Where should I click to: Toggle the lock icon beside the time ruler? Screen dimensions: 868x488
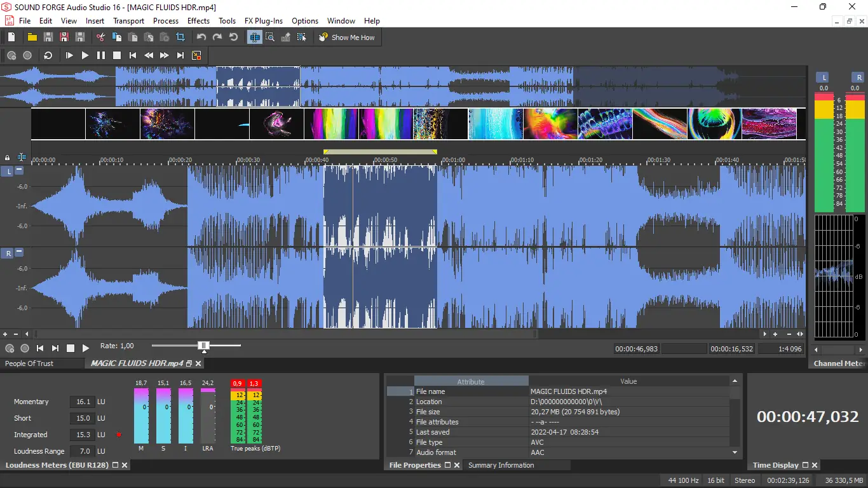pyautogui.click(x=8, y=158)
